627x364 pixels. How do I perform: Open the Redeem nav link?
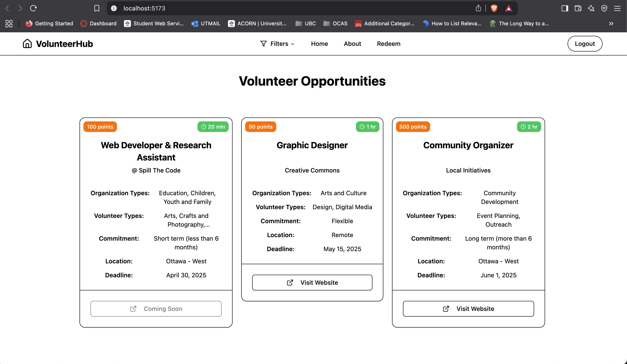pos(389,44)
